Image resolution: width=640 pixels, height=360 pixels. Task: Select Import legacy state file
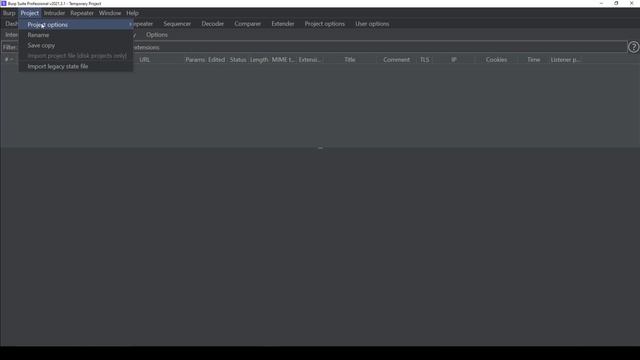[x=76, y=66]
